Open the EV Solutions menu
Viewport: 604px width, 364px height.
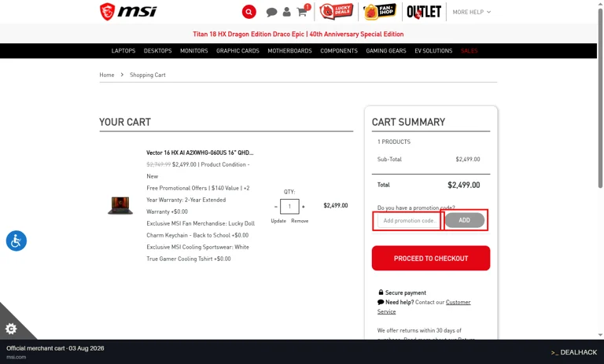[433, 51]
